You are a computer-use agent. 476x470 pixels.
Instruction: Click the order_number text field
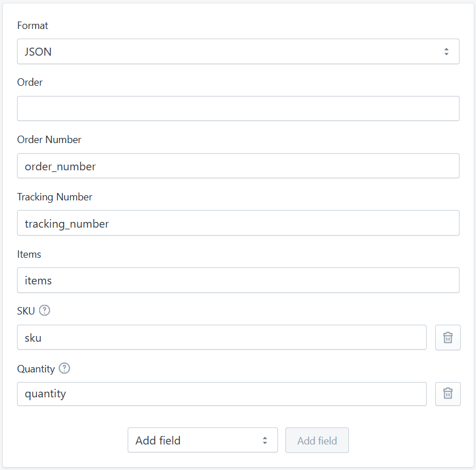click(x=238, y=166)
